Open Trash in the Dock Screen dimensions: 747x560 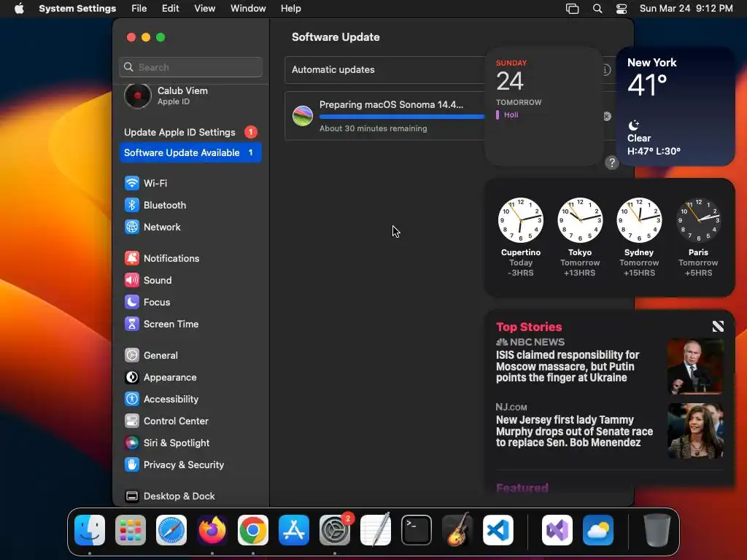click(657, 530)
